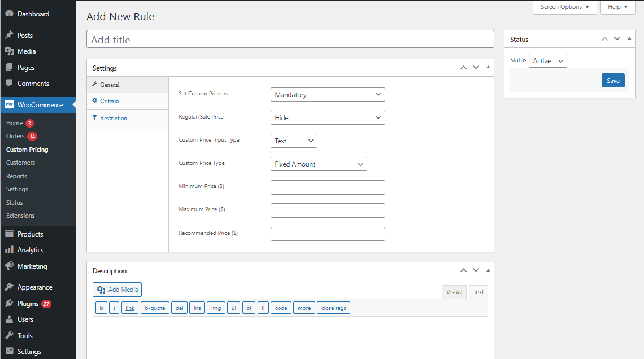Collapse the Settings panel toggle triangle
644x359 pixels.
488,67
